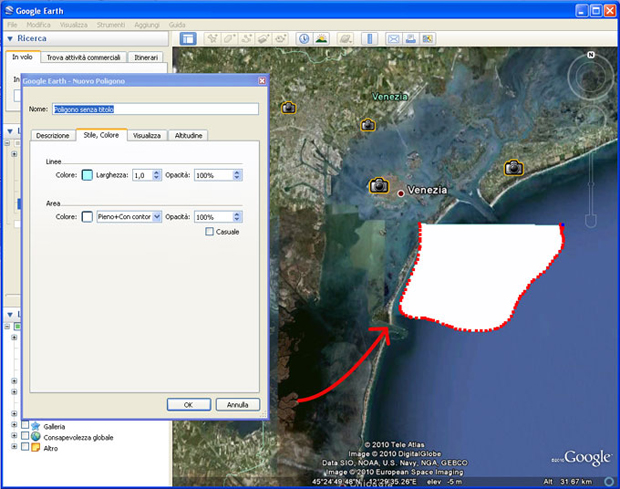The width and height of the screenshot is (620, 489).
Task: Open camera icon near top left of map
Action: (x=289, y=107)
